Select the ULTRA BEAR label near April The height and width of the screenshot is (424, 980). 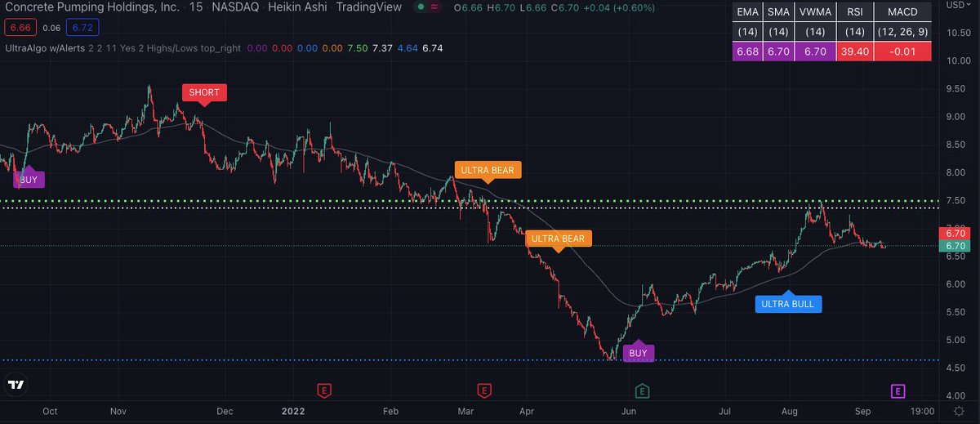558,239
